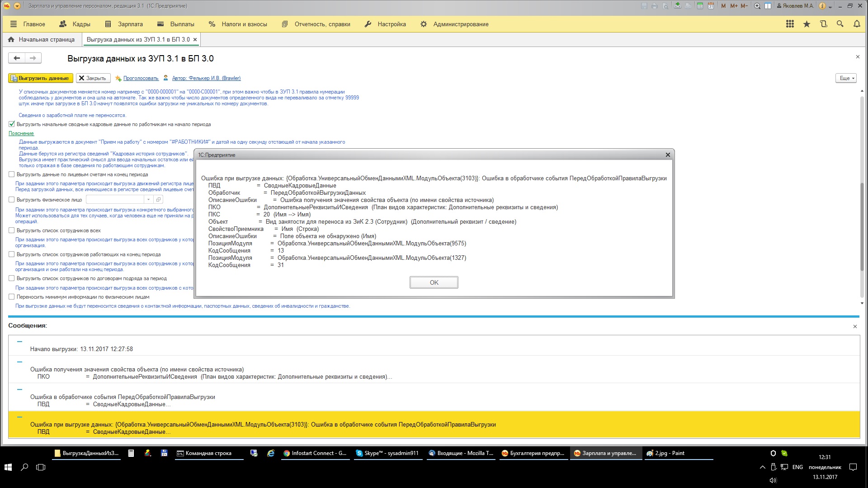868x488 pixels.
Task: Open the calendar icon in title bar
Action: coord(711,6)
